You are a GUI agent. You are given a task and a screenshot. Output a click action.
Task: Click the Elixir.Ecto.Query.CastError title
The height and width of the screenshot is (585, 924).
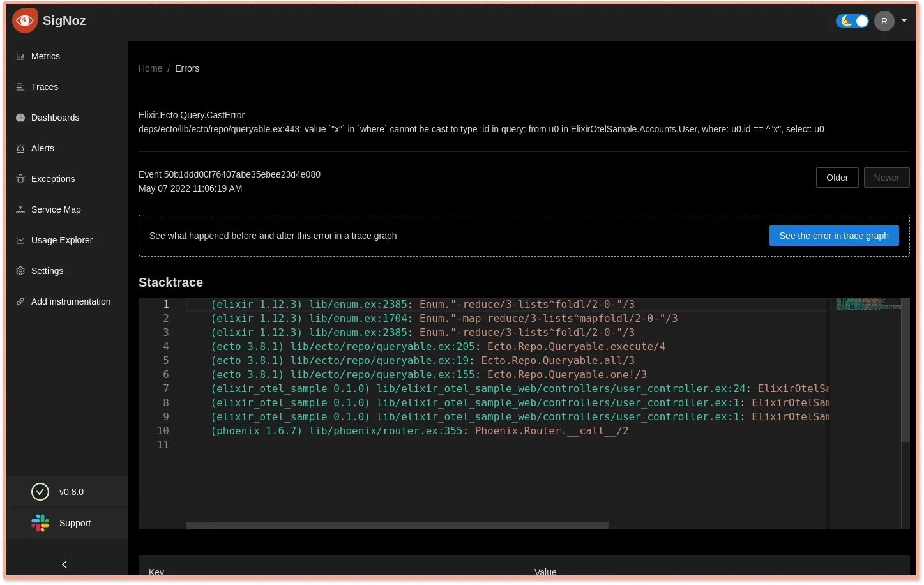tap(192, 115)
